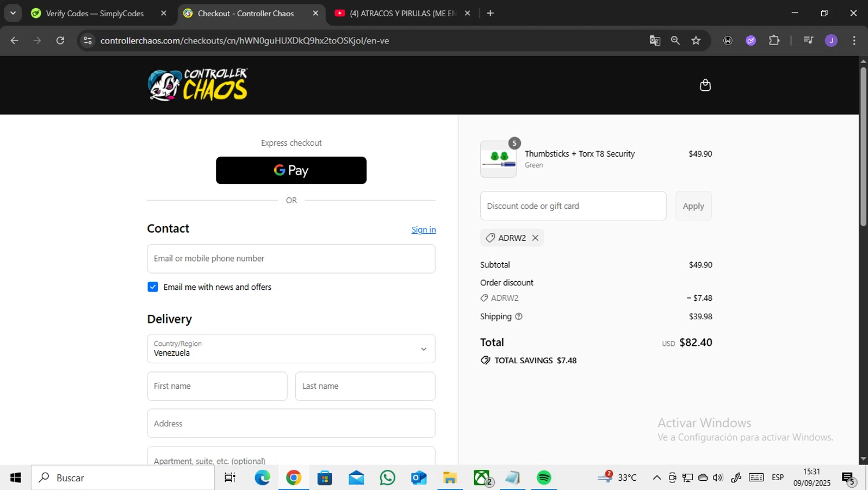Image resolution: width=868 pixels, height=490 pixels.
Task: Open the volume speaker icon in tray
Action: (x=718, y=478)
